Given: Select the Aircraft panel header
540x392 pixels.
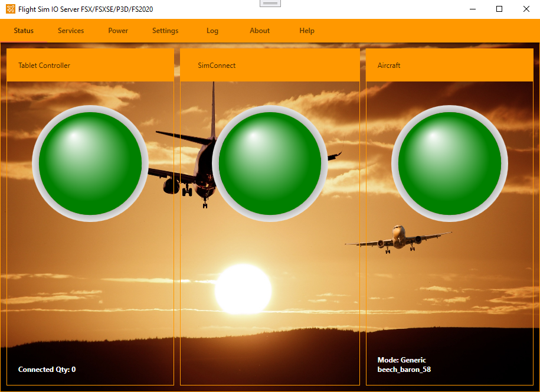Looking at the screenshot, I should point(450,65).
